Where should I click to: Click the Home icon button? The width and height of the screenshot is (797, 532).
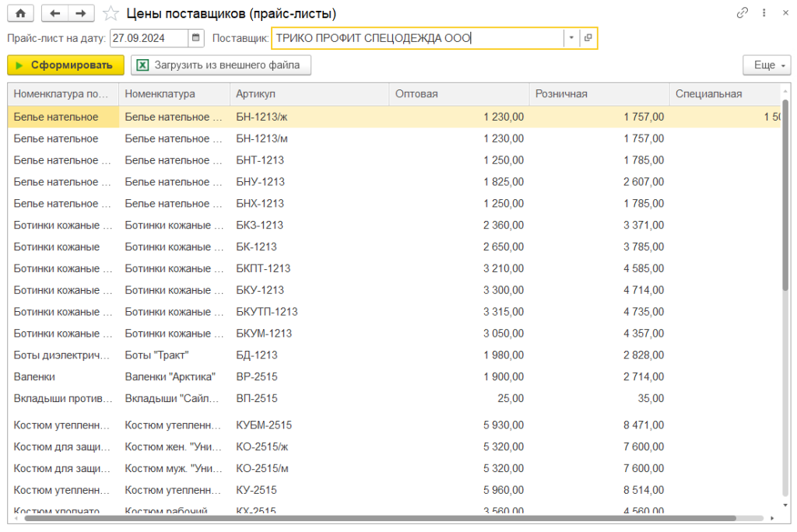(20, 13)
